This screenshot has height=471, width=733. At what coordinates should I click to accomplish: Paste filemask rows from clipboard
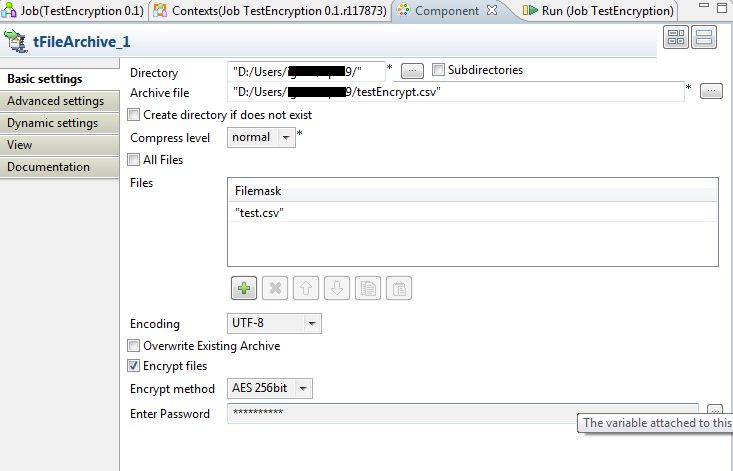(x=399, y=288)
